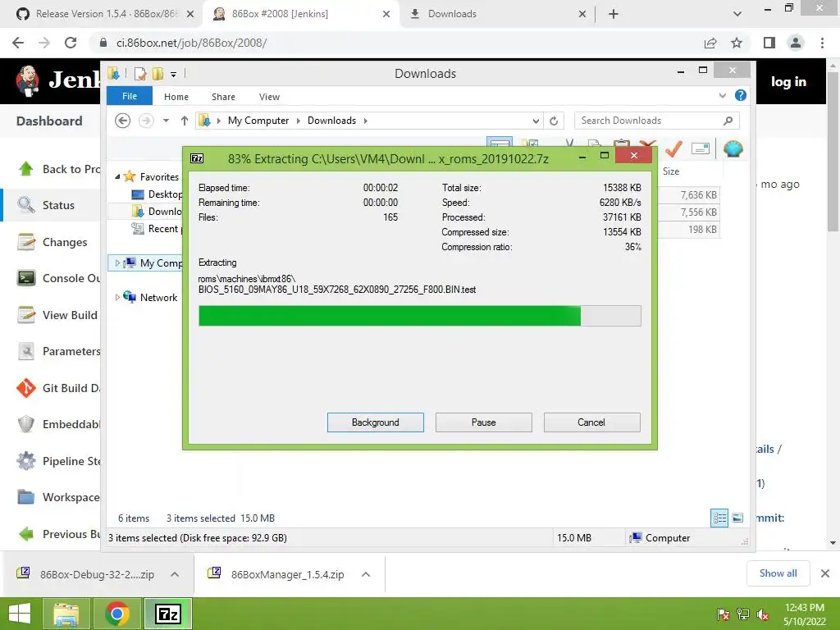The height and width of the screenshot is (630, 840).
Task: Open the Home ribbon tab
Action: [x=176, y=97]
